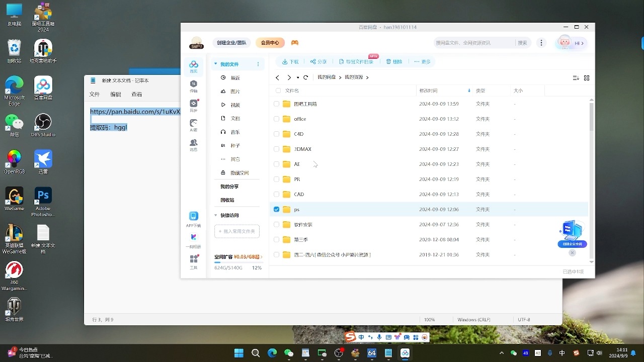The height and width of the screenshot is (362, 644).
Task: Open OBS Studio desktop shortcut
Action: [x=43, y=125]
